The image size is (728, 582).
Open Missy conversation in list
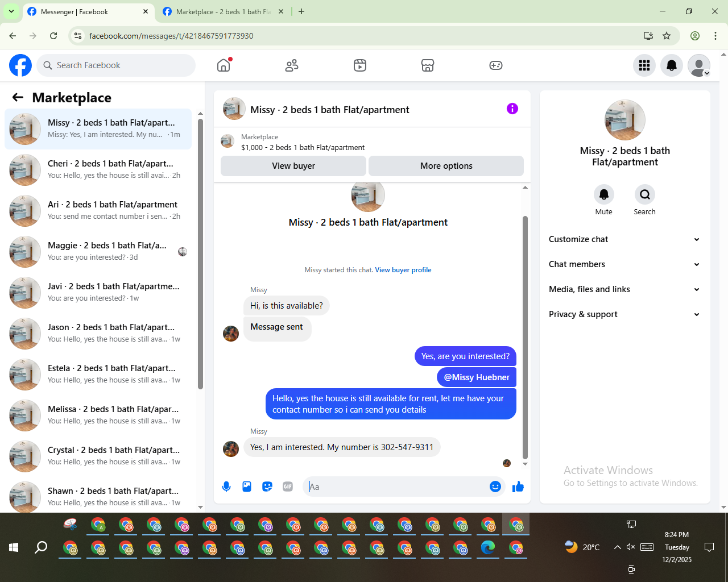point(98,129)
